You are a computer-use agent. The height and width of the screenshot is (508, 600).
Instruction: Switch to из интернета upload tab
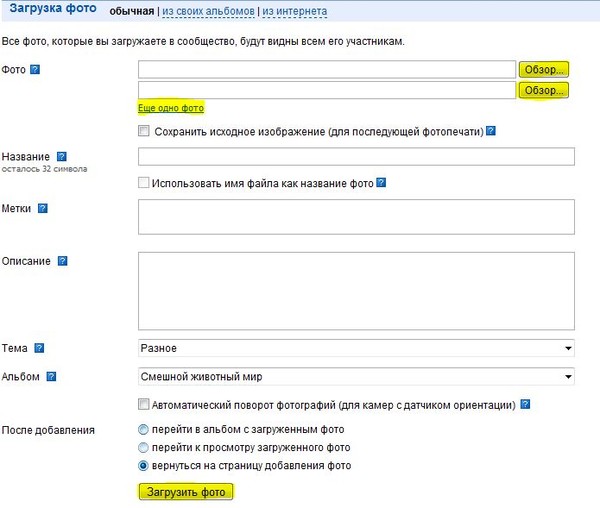pyautogui.click(x=295, y=11)
